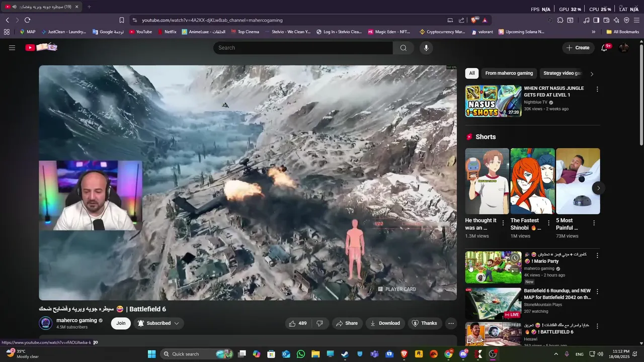Toggle the browser sidebar panel
Image resolution: width=644 pixels, height=362 pixels.
click(x=596, y=20)
